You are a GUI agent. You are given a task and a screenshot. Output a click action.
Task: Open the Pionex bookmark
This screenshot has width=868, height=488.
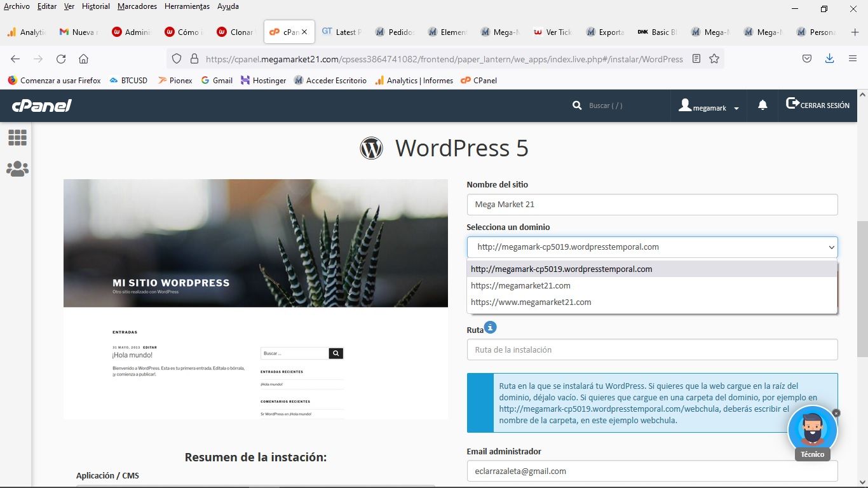click(175, 81)
